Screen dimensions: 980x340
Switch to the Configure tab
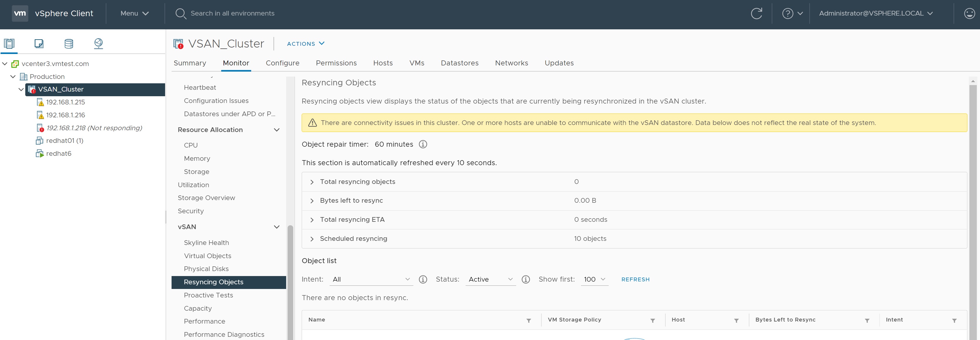pos(282,63)
